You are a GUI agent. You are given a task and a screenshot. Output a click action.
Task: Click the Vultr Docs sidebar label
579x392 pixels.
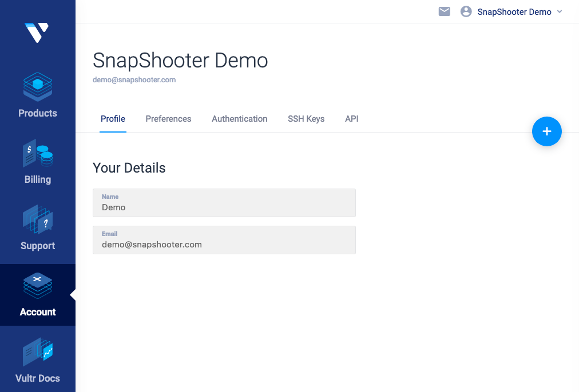(38, 378)
